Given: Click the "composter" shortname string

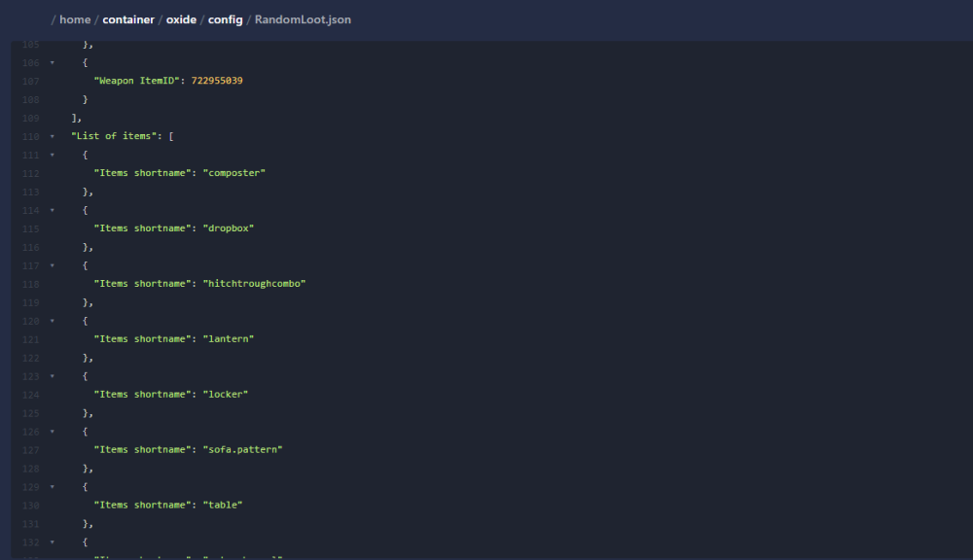Looking at the screenshot, I should (234, 172).
